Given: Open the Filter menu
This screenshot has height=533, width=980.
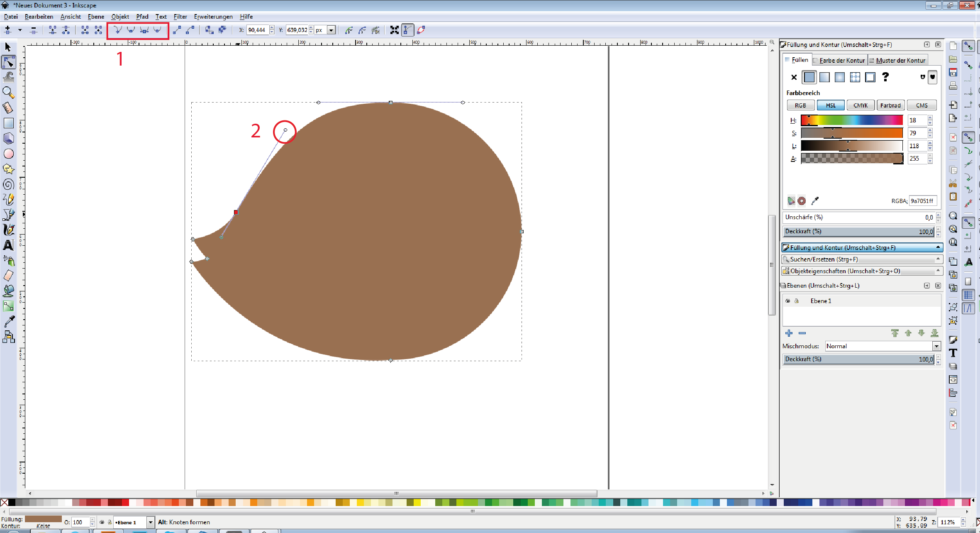Looking at the screenshot, I should click(180, 17).
